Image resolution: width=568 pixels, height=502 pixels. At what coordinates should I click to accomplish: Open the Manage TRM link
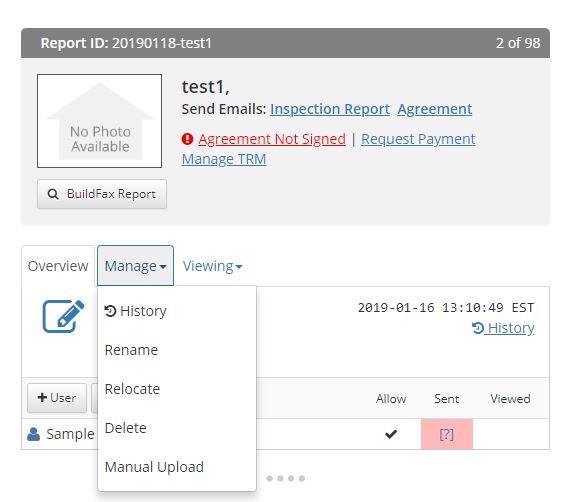tap(224, 159)
